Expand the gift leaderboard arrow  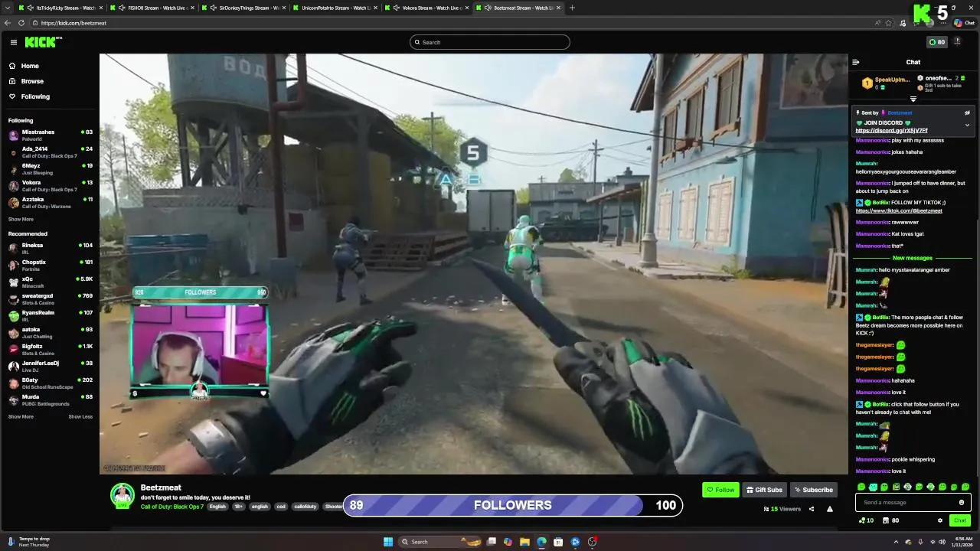click(913, 99)
